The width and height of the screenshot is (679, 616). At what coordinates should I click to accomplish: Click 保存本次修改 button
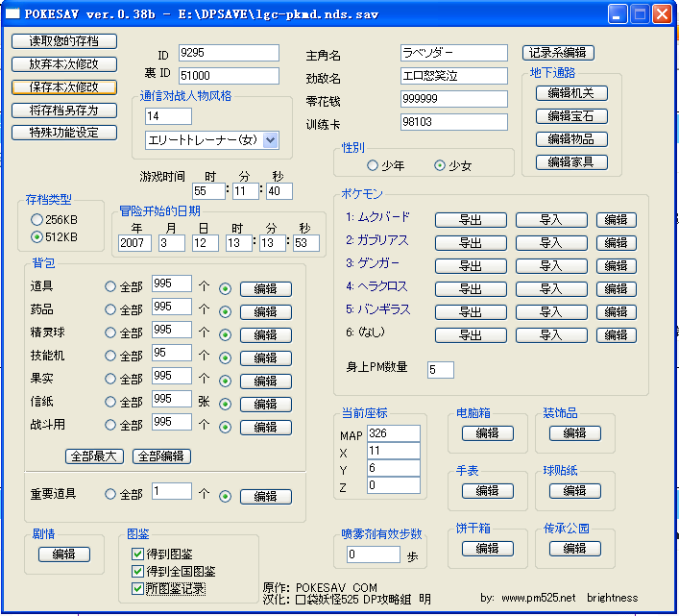(x=64, y=87)
